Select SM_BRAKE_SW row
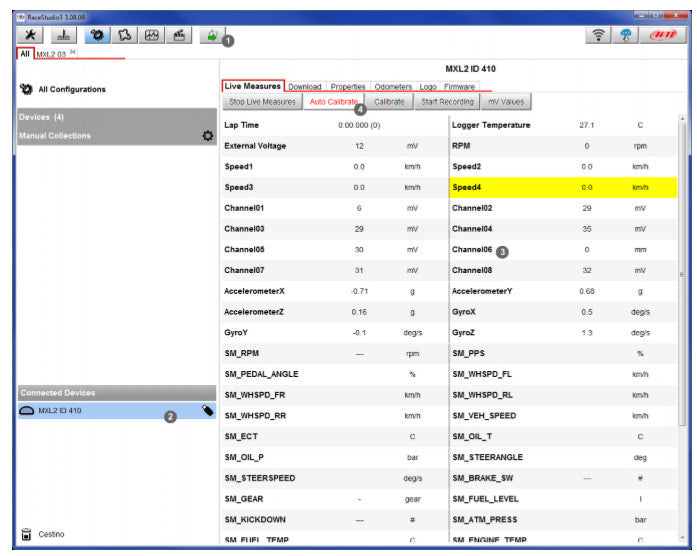 click(563, 478)
